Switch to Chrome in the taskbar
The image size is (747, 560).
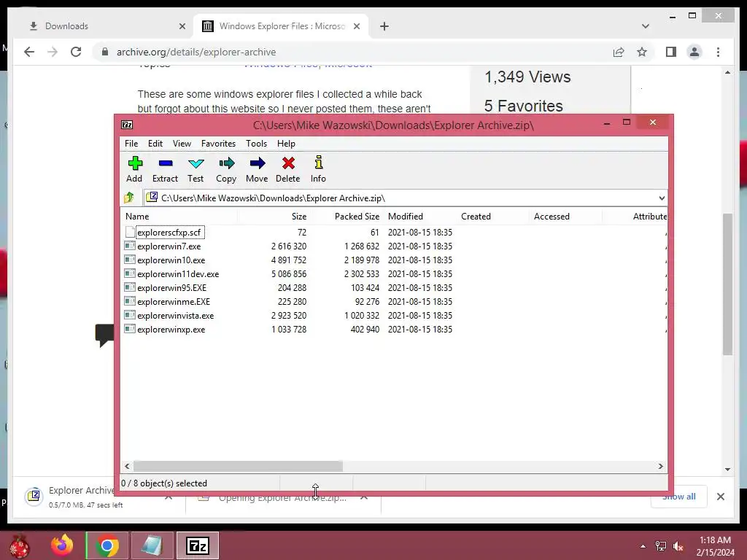[x=107, y=545]
